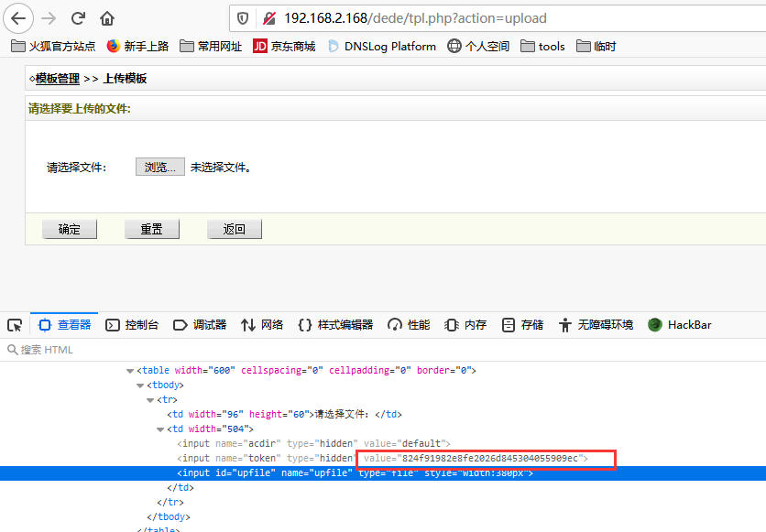
Task: Open the 新手上路 Firefox bookmark
Action: point(137,47)
